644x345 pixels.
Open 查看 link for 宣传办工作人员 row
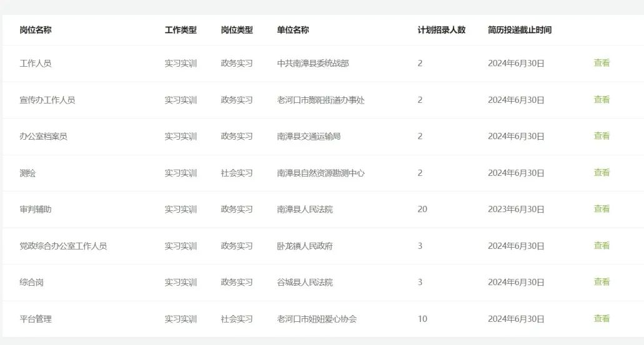[602, 99]
